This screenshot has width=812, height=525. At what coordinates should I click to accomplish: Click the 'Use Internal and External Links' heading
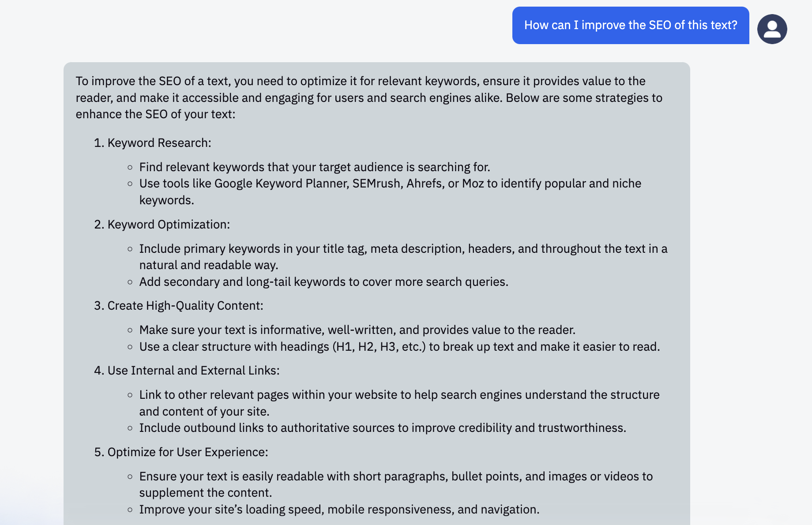pyautogui.click(x=193, y=371)
